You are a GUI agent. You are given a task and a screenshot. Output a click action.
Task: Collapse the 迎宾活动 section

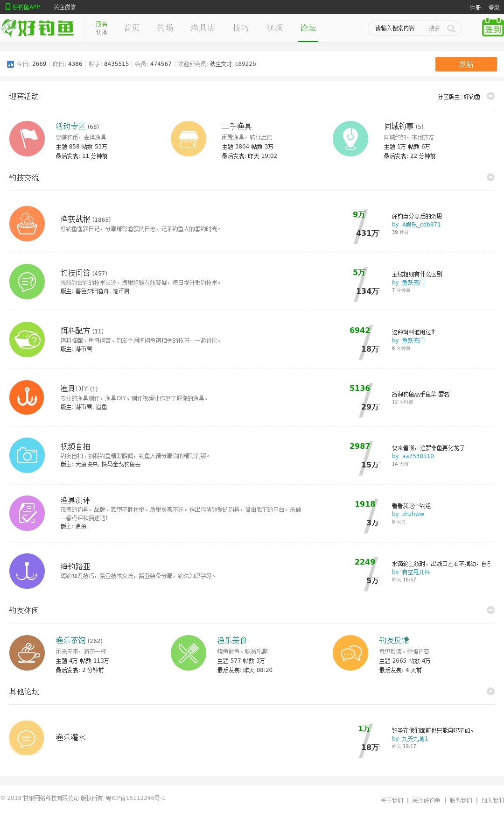click(x=490, y=96)
